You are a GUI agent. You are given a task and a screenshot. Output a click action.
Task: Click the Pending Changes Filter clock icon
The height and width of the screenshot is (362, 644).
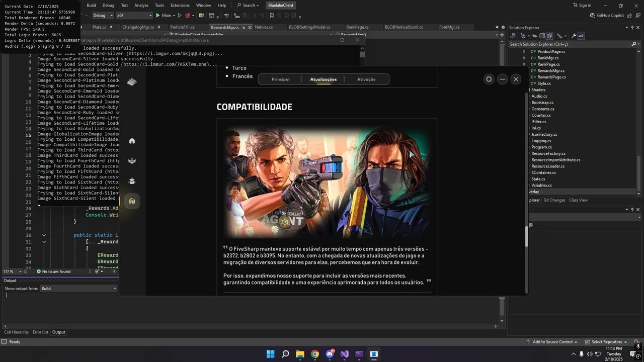(523, 36)
